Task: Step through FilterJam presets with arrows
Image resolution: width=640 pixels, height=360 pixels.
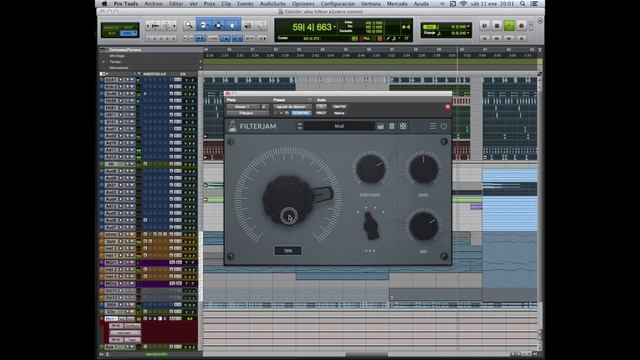Action: 300,126
